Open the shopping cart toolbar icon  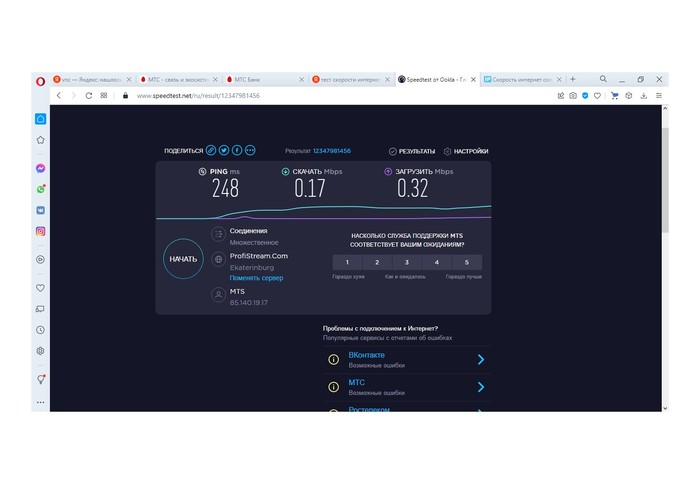(615, 96)
